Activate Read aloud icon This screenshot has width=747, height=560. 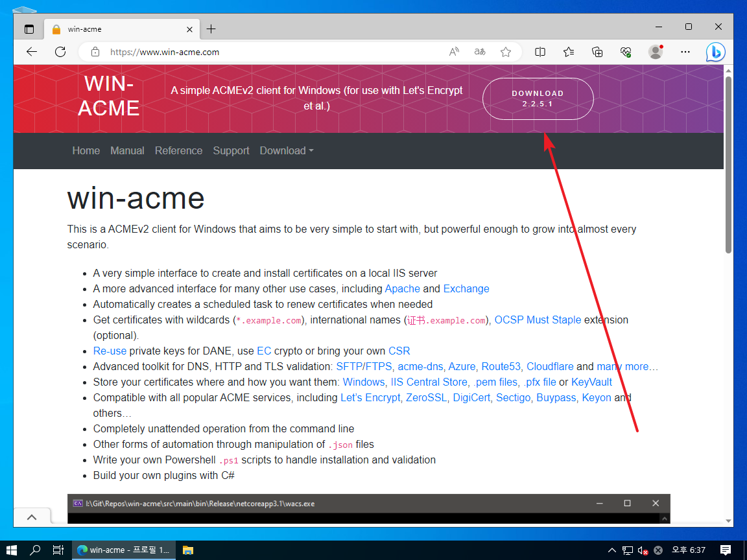tap(454, 52)
